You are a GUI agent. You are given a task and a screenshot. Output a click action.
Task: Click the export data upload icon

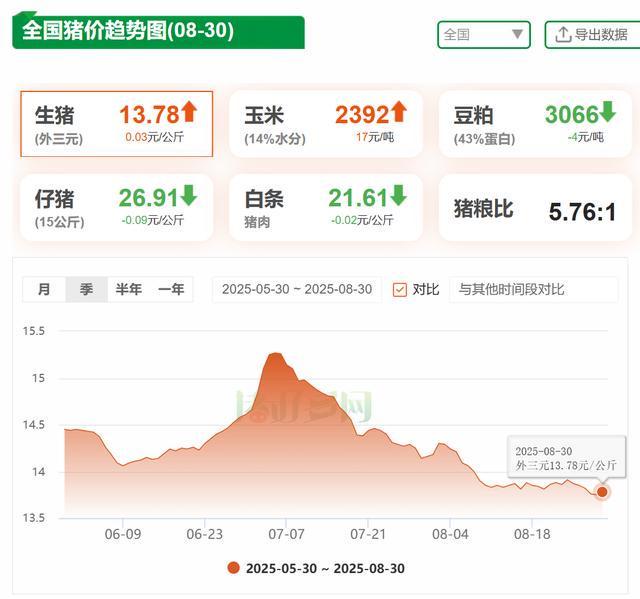pos(563,34)
